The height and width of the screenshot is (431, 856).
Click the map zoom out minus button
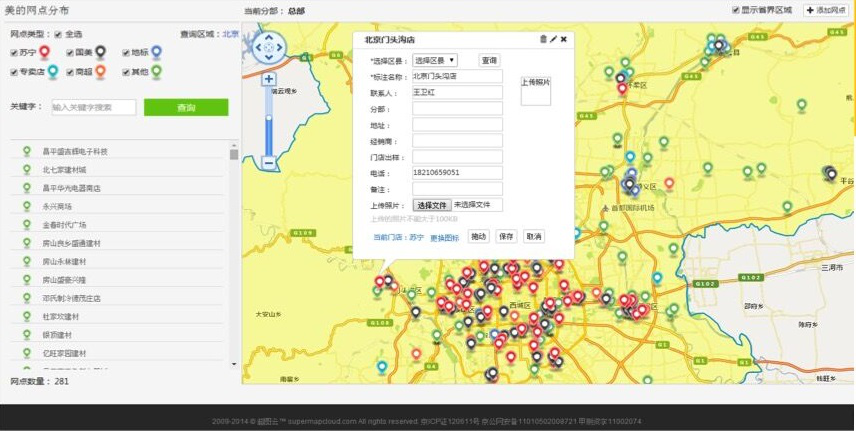pos(268,162)
